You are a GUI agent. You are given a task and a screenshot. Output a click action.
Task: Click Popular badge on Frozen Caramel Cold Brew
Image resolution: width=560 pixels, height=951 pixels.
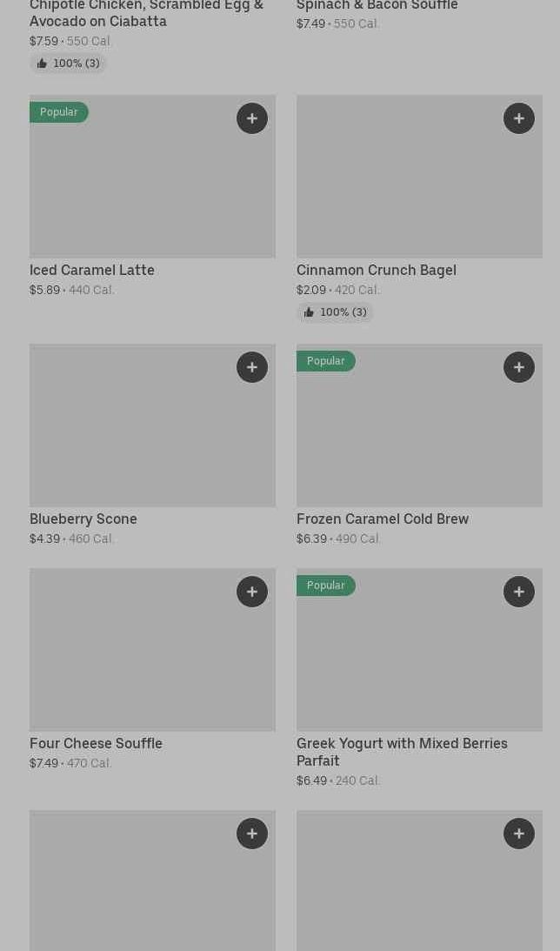[x=325, y=361]
